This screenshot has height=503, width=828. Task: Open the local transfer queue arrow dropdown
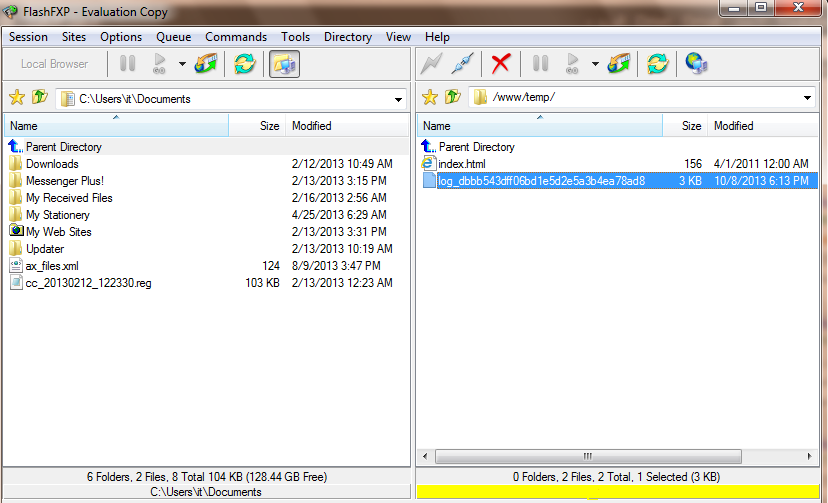[182, 64]
